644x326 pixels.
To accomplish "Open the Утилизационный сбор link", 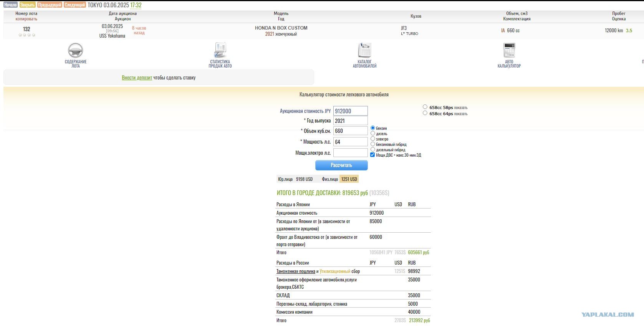I will (x=335, y=271).
